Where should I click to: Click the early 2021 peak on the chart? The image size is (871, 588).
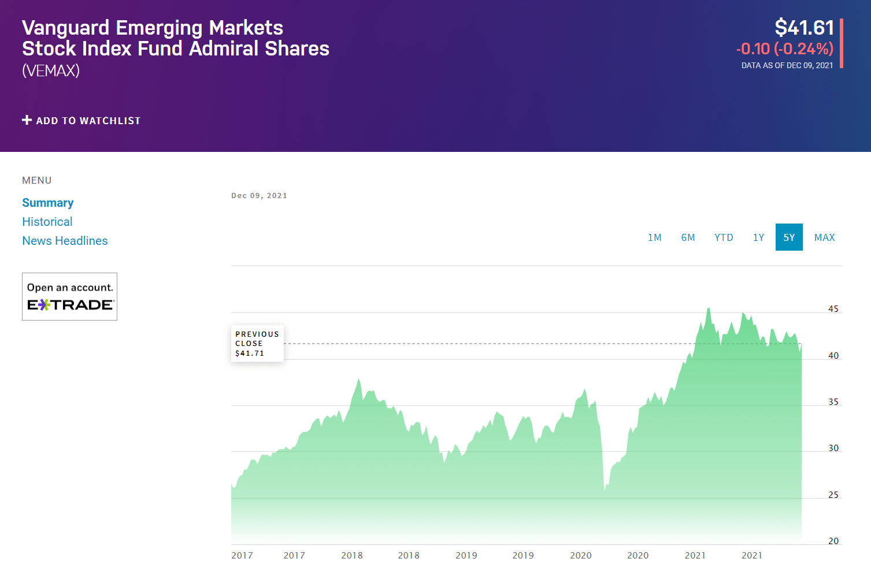click(709, 309)
